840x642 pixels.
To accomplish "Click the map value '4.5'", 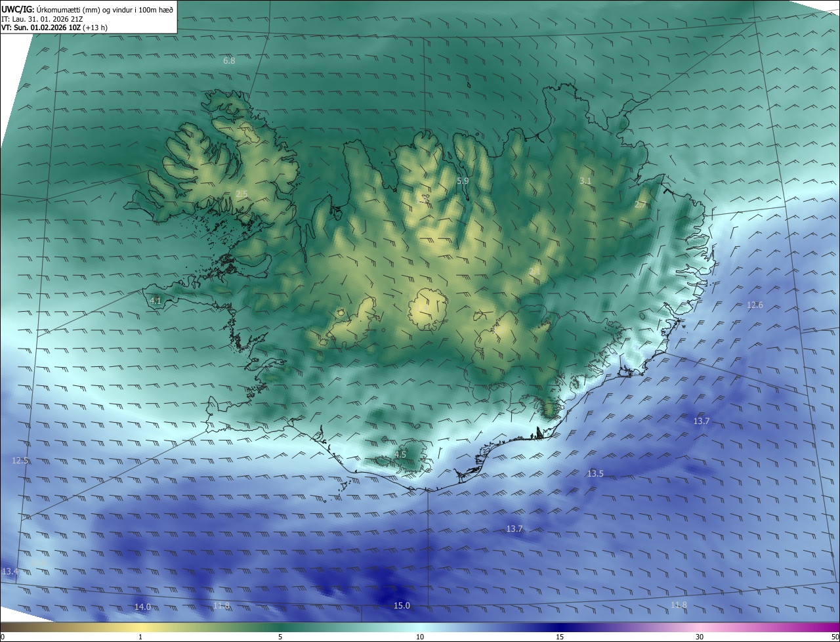I will (400, 454).
